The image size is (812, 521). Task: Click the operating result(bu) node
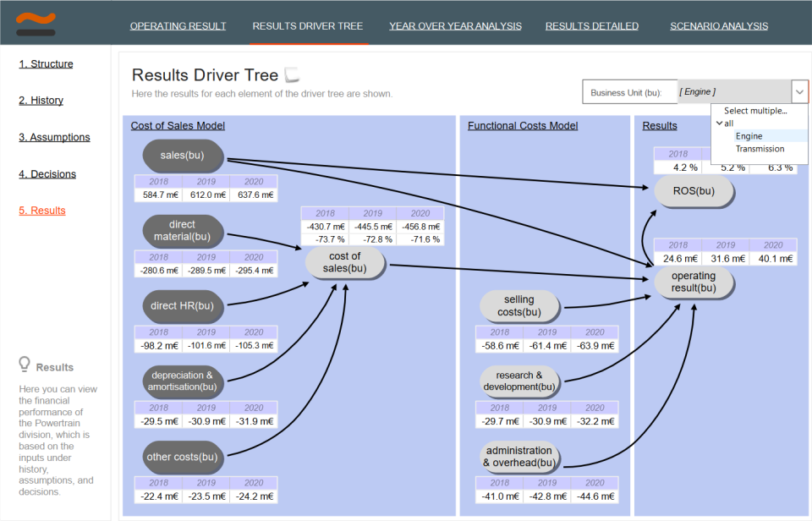693,283
